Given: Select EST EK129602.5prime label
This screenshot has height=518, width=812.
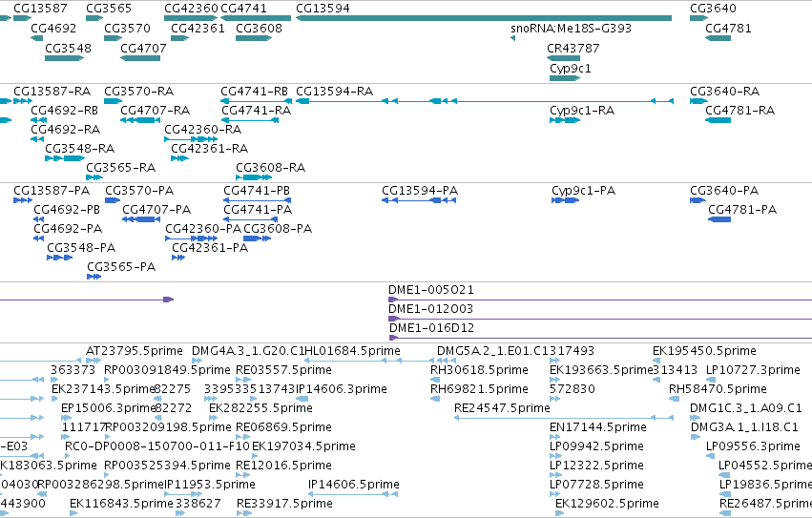Looking at the screenshot, I should 607,503.
